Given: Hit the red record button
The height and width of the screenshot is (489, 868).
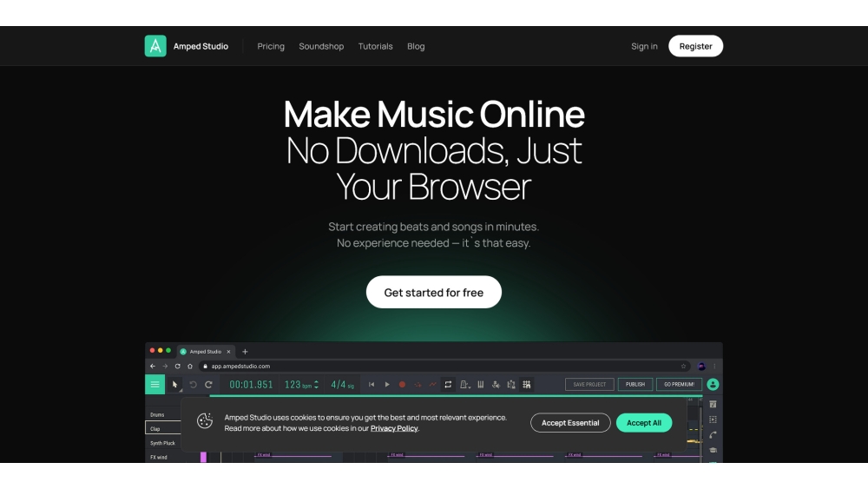Looking at the screenshot, I should (402, 384).
